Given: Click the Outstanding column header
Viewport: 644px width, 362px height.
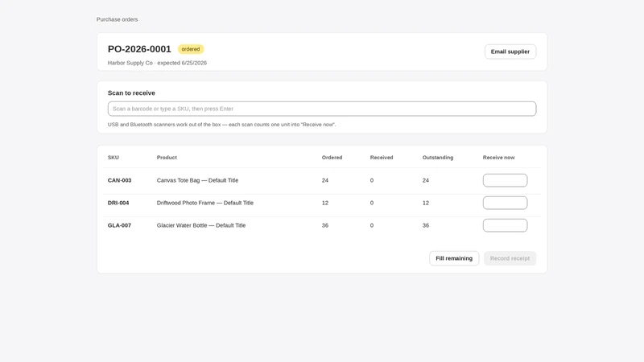Looking at the screenshot, I should (x=438, y=157).
